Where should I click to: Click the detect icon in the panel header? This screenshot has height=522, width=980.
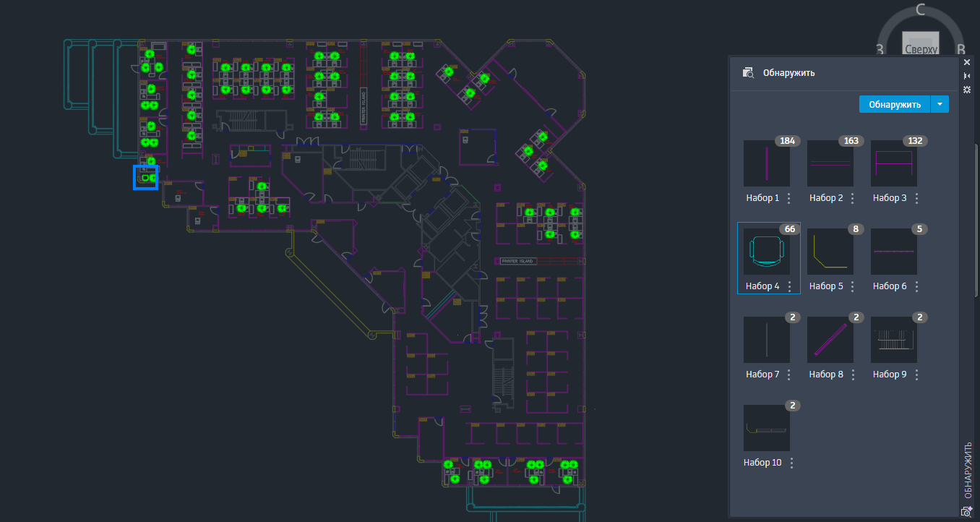pyautogui.click(x=748, y=72)
